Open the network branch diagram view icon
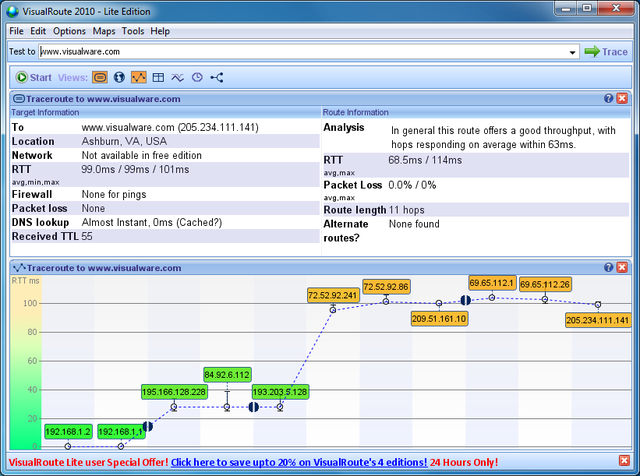This screenshot has width=640, height=476. pos(217,77)
